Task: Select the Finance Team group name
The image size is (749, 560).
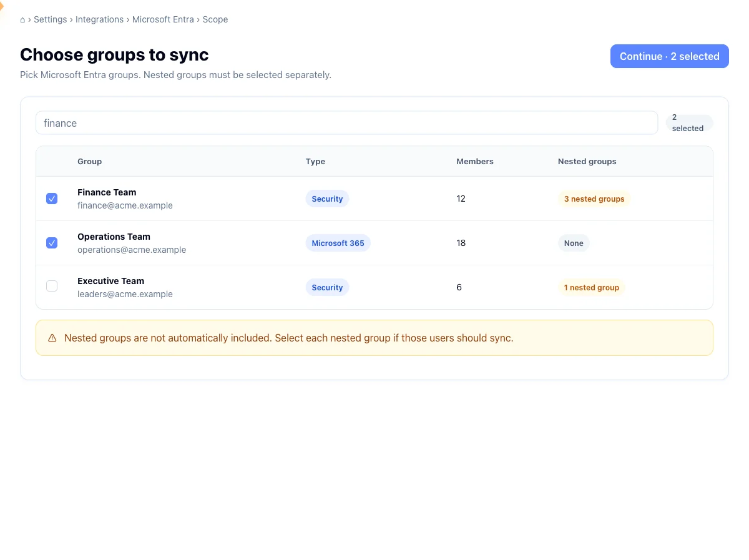Action: pos(107,192)
